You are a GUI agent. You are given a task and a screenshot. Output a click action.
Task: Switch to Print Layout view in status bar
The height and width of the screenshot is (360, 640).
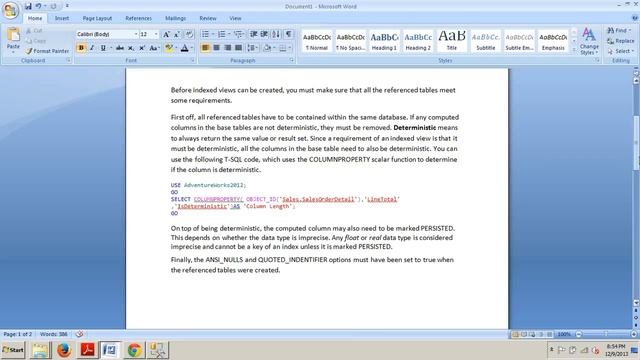click(515, 334)
